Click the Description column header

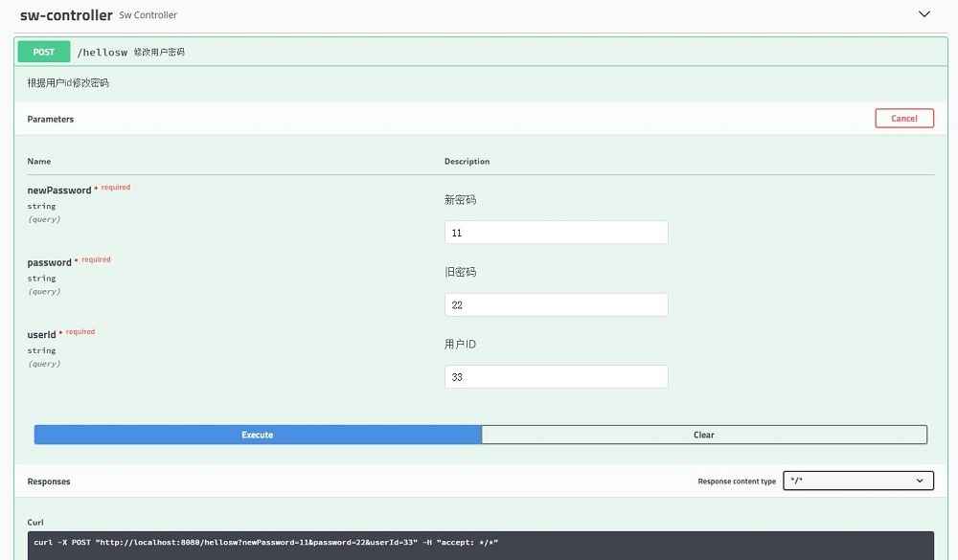pos(467,162)
